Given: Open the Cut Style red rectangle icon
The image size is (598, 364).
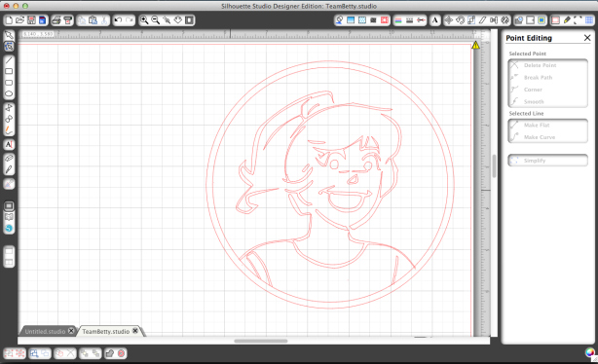Looking at the screenshot, I should (556, 20).
